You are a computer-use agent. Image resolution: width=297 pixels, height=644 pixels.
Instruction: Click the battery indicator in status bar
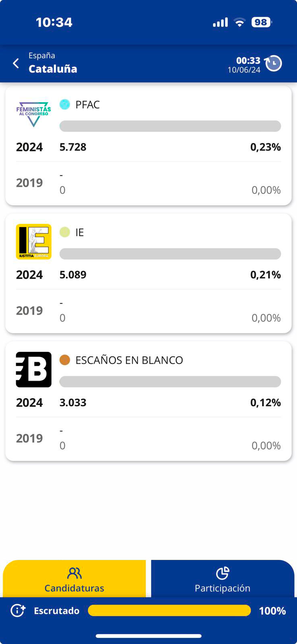[x=262, y=22]
